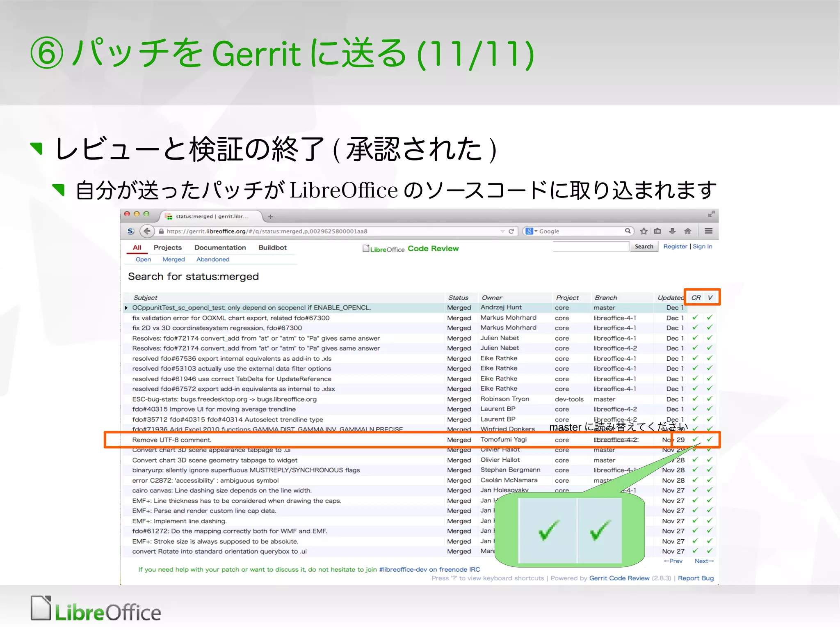
Task: Go to the Prev page link
Action: coord(673,561)
